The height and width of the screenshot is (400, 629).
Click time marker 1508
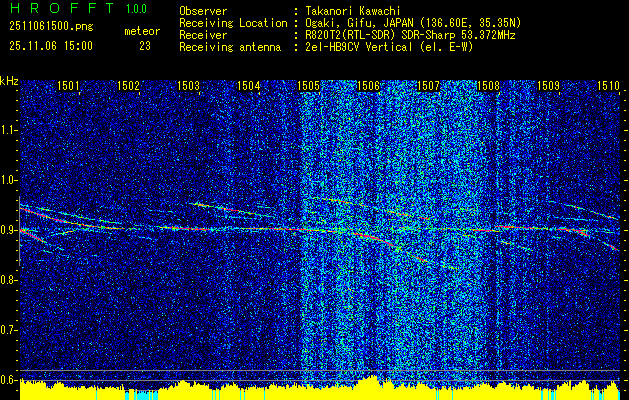tap(488, 85)
